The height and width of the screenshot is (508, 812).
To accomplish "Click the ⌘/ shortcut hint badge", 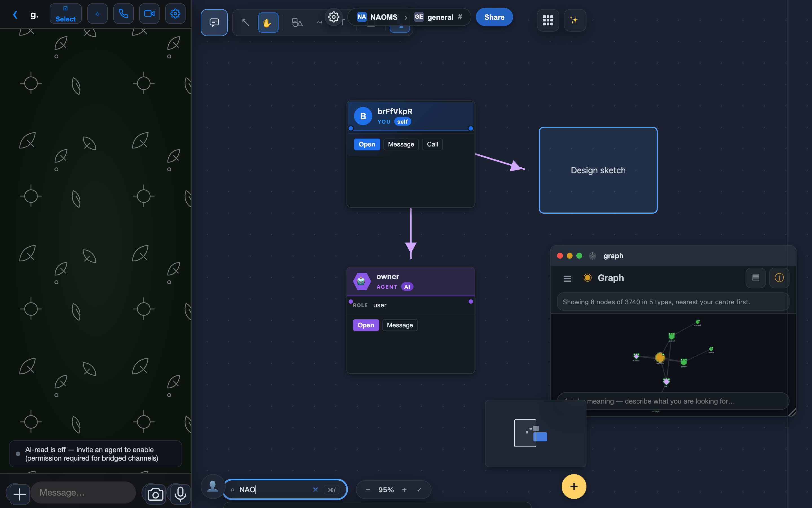I will (332, 490).
